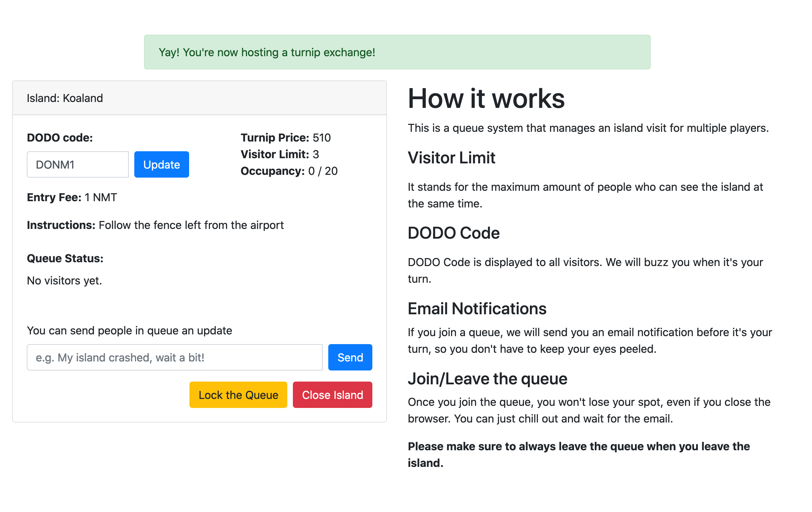This screenshot has height=512, width=812.
Task: Click the DODO Code section heading
Action: tap(453, 233)
